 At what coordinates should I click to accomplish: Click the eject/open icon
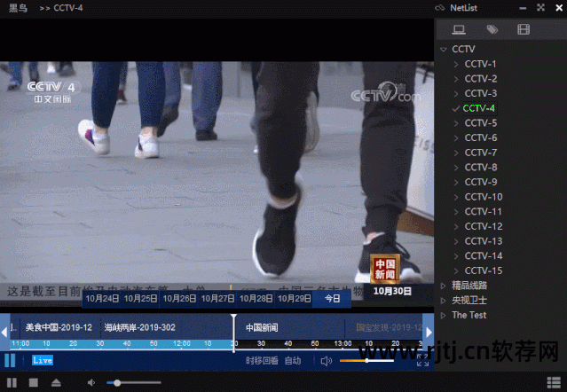pos(56,382)
